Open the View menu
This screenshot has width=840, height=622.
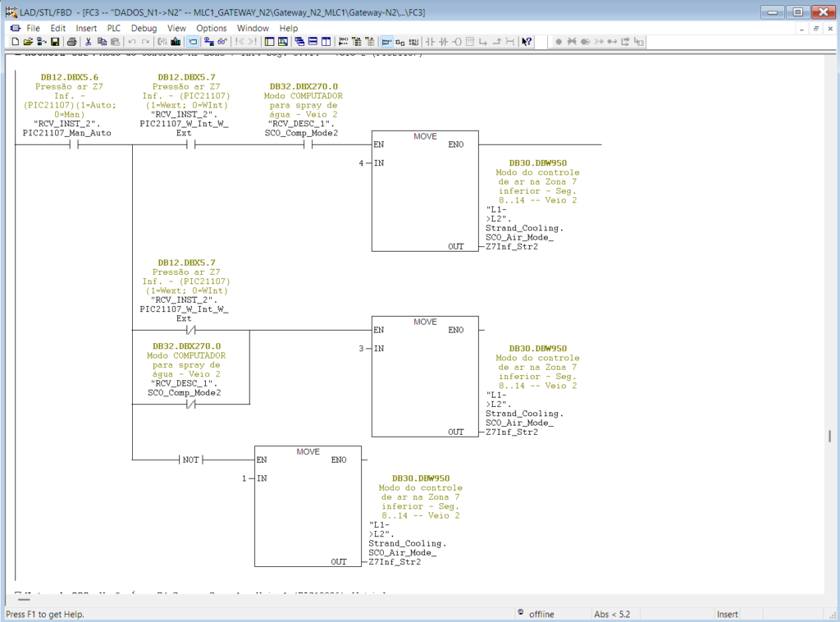coord(176,29)
